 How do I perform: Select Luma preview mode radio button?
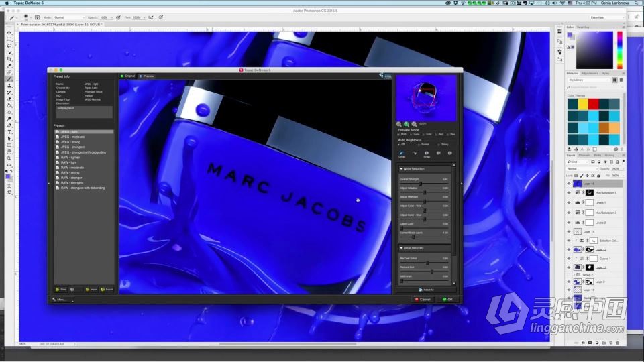coord(411,134)
